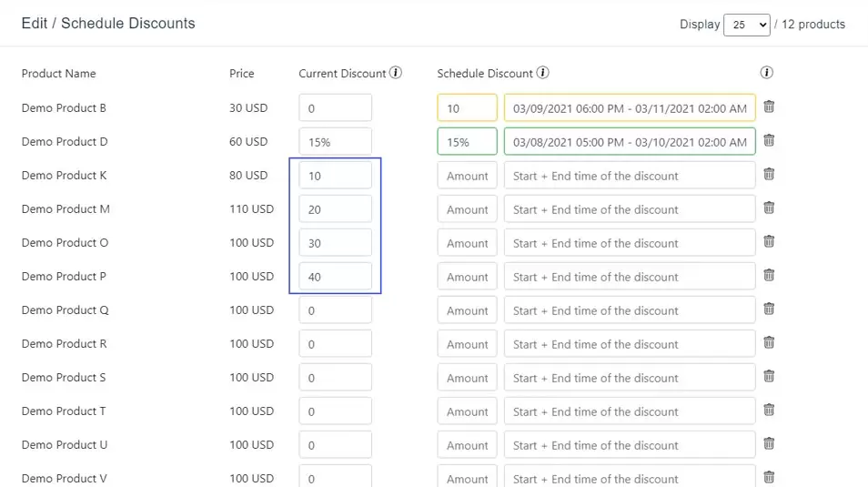868x487 pixels.
Task: Click current discount field for Product T
Action: pos(336,411)
